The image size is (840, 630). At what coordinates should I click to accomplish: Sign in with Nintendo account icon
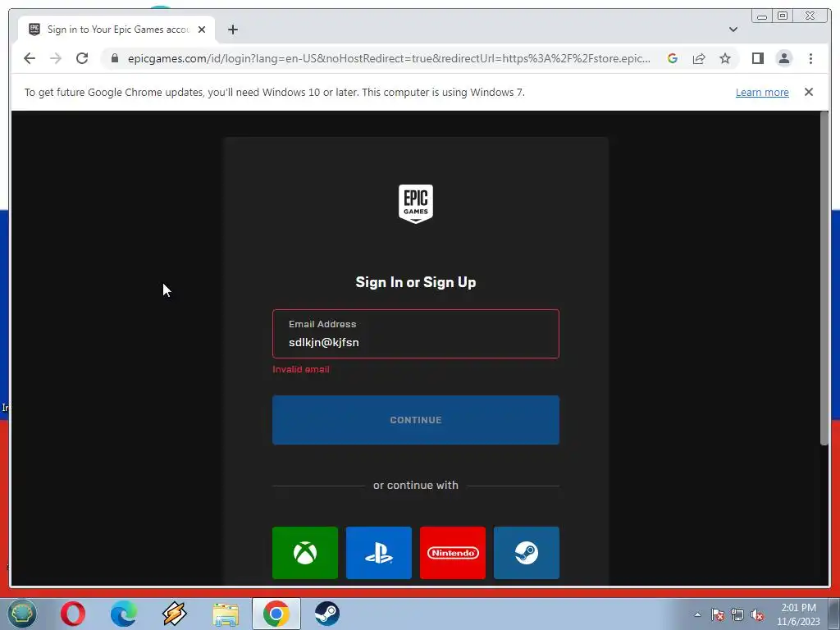453,552
